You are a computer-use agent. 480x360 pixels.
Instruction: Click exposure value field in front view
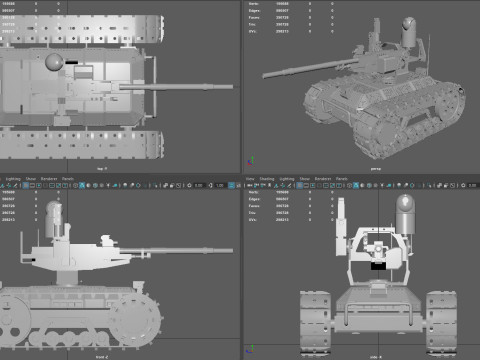click(199, 185)
